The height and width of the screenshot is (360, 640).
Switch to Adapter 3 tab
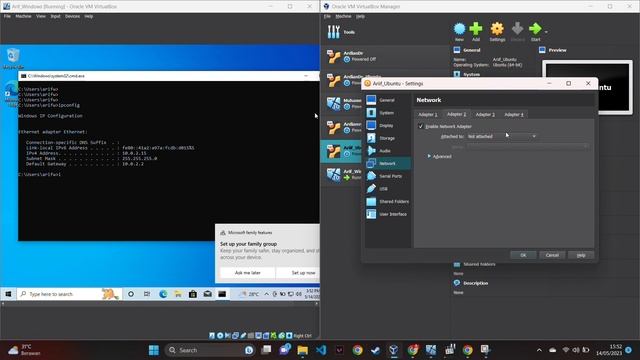(485, 115)
